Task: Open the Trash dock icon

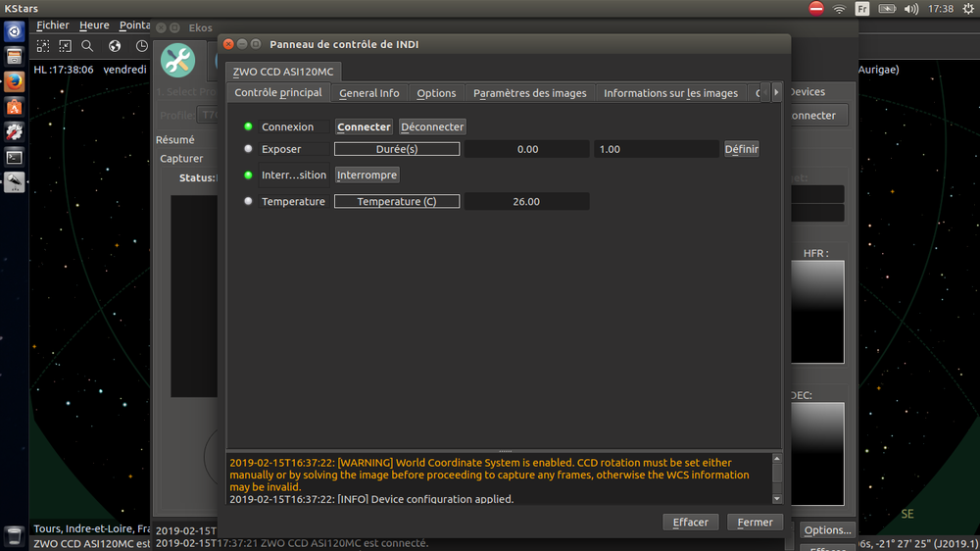Action: tap(14, 536)
